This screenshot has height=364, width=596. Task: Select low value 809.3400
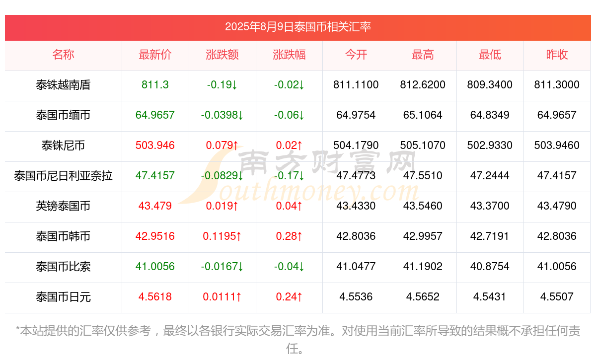490,85
